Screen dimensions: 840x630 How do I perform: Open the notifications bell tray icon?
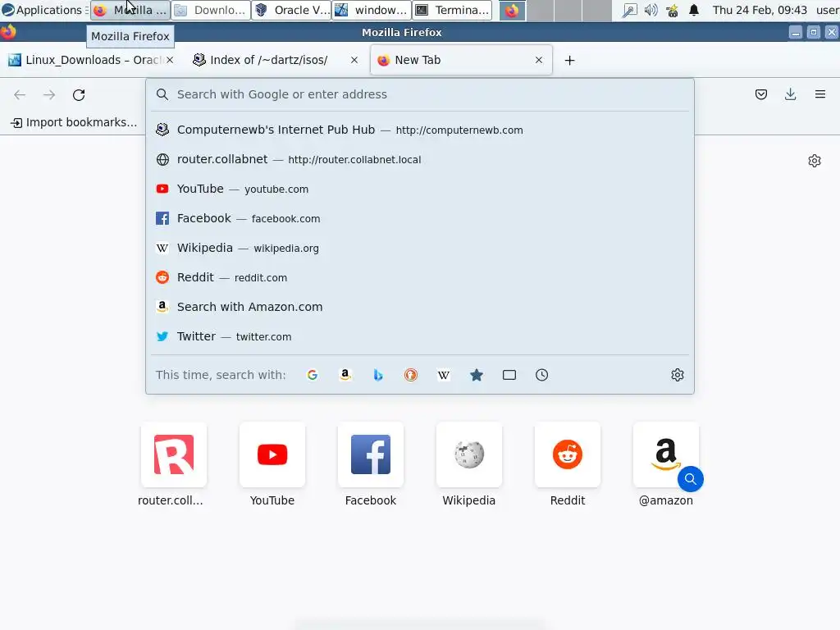click(694, 10)
